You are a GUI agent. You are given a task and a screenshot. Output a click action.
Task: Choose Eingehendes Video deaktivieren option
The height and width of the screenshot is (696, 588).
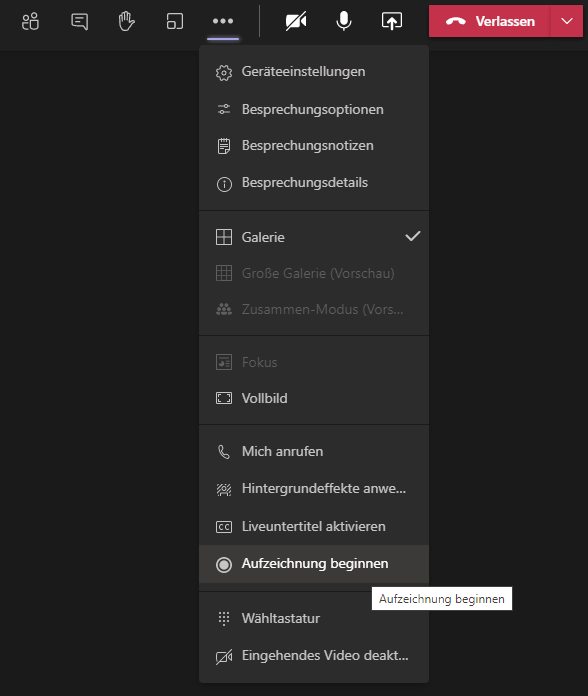coord(314,656)
